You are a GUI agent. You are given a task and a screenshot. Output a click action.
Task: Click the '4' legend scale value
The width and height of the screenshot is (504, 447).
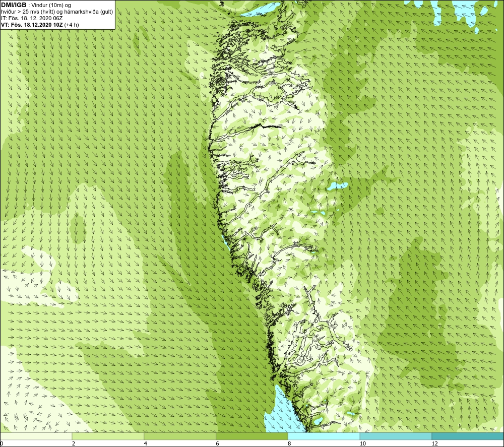(146, 444)
